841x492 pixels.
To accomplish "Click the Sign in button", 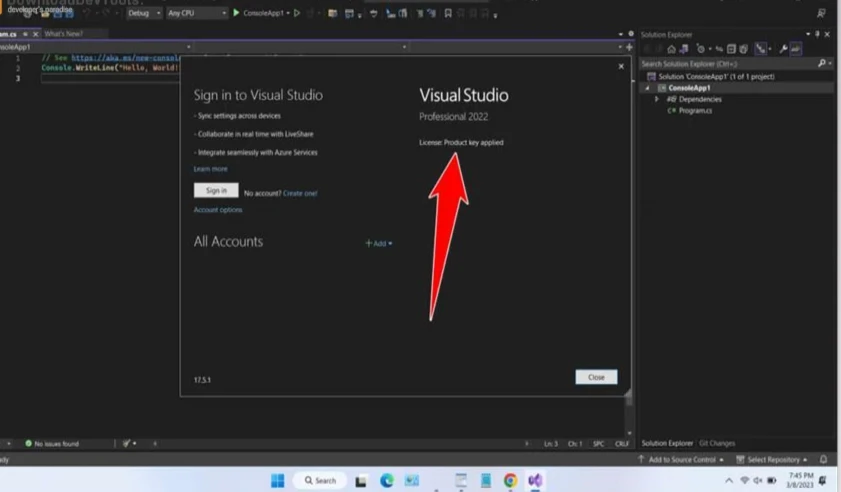I will [x=216, y=190].
